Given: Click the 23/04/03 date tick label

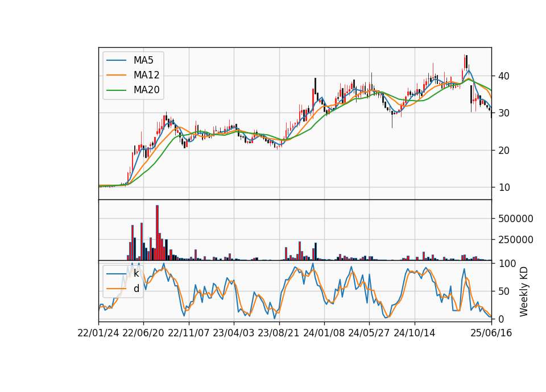Looking at the screenshot, I should click(x=234, y=333).
